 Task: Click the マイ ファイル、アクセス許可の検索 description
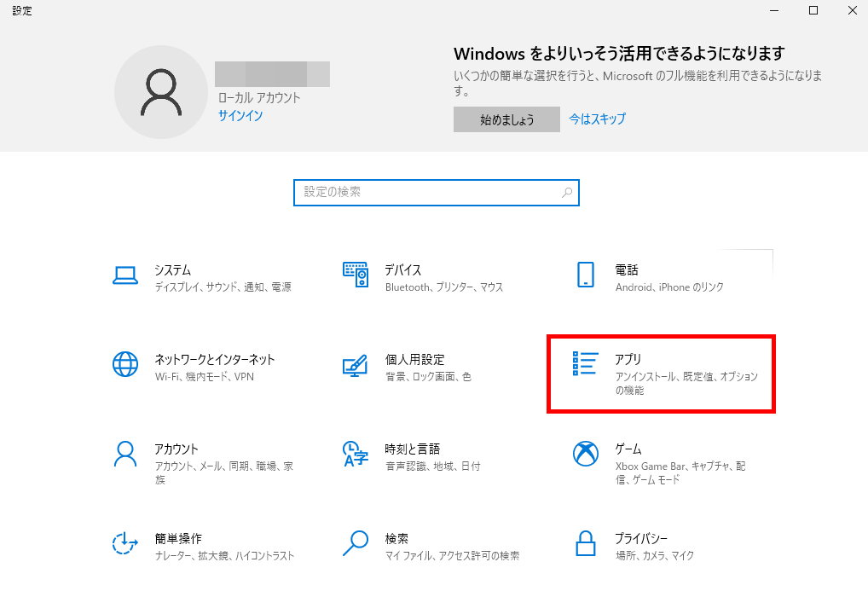pos(452,555)
